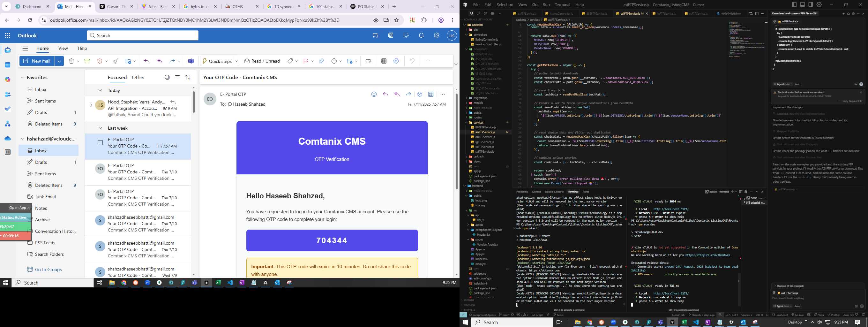Click the Cursor chat input 'Plan, search, build anything'
The image size is (868, 327).
(x=817, y=298)
